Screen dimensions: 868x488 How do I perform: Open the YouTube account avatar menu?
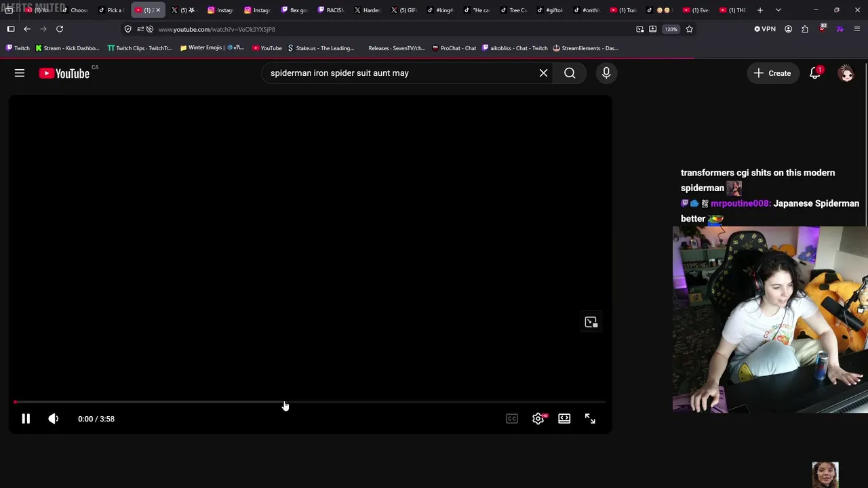846,73
